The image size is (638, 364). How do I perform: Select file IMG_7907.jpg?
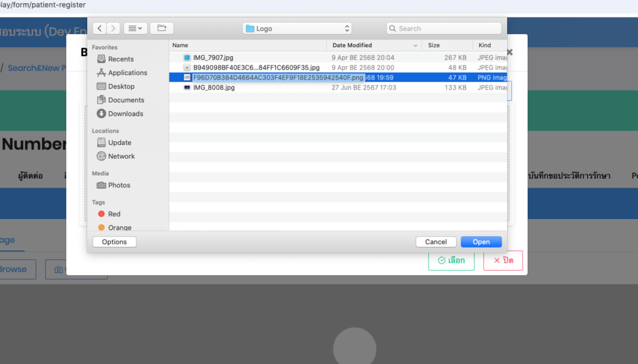(213, 58)
